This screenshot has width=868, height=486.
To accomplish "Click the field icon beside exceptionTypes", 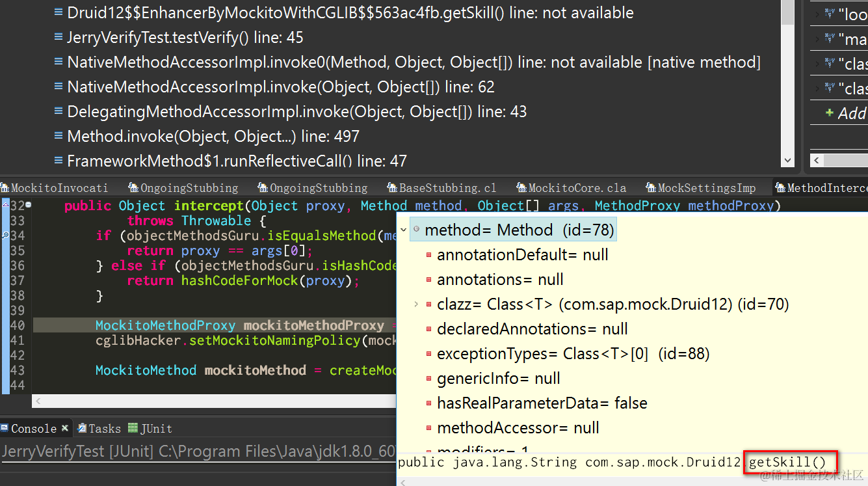I will [428, 354].
